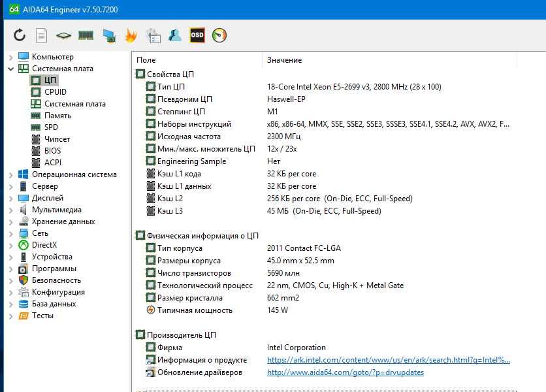Expand the DirectX tree node
The image size is (546, 392).
coord(11,245)
